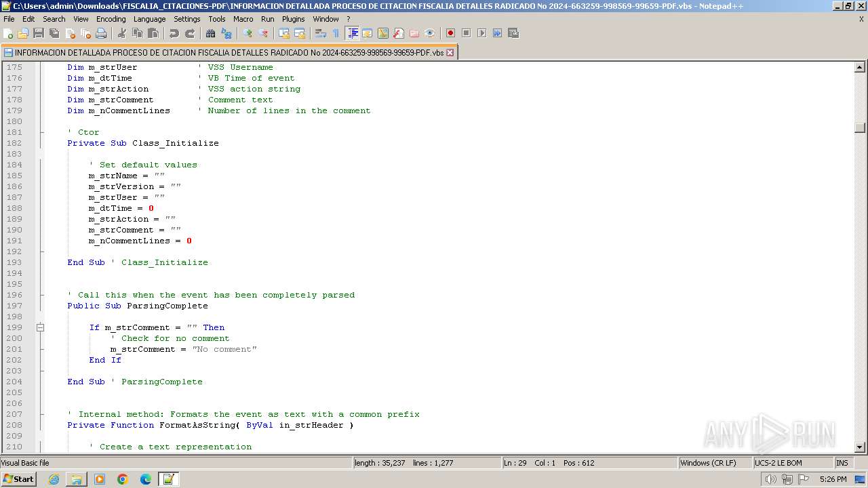Open the Edit menu
Screen dimensions: 868x488
28,19
